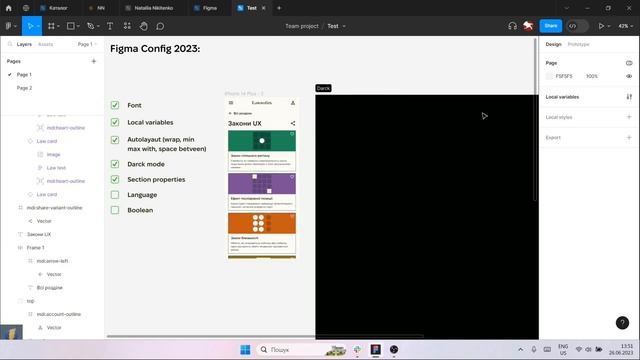Edit the page color hex value F5F5F5
The width and height of the screenshot is (640, 360).
pos(564,76)
